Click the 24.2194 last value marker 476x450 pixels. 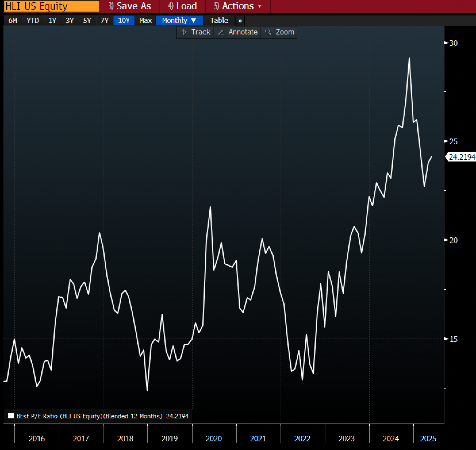(461, 157)
